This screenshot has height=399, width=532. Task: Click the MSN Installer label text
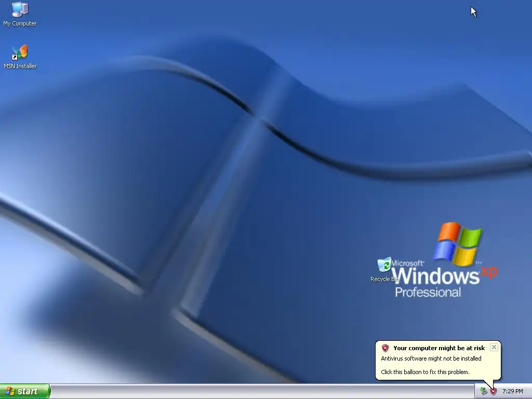(x=20, y=66)
